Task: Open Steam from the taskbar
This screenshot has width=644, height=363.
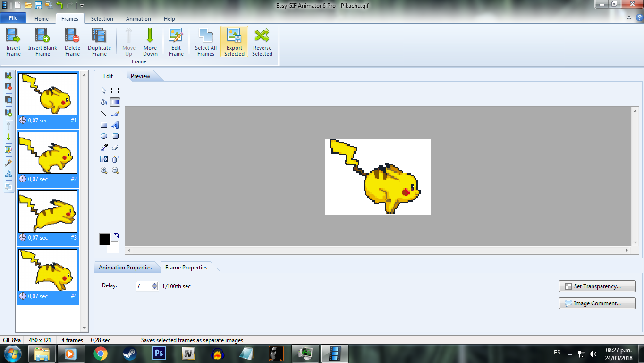Action: pyautogui.click(x=129, y=354)
